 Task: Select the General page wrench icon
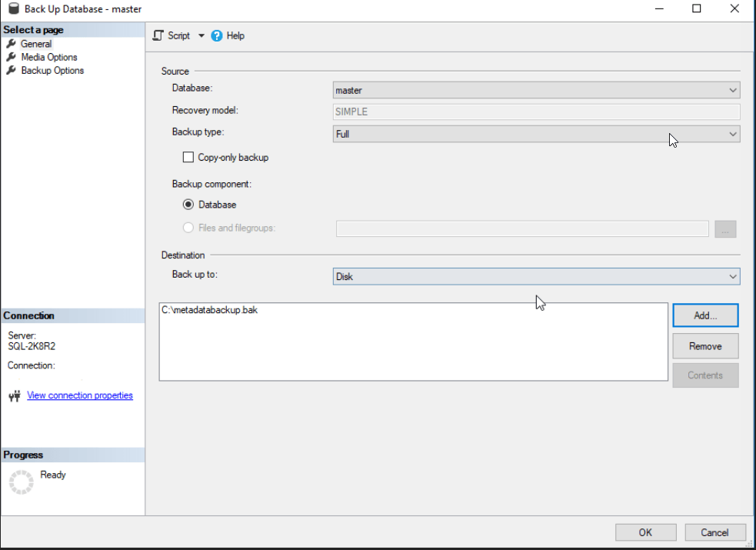tap(11, 44)
